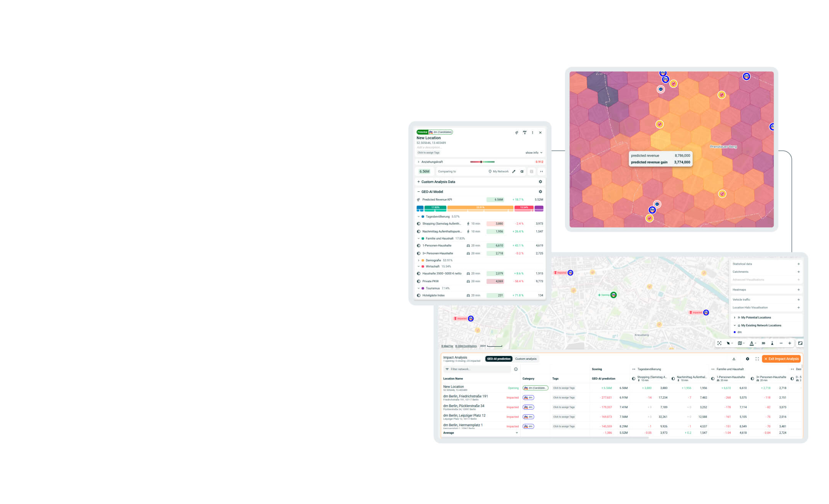Viewport: 829px width, 504px height.
Task: Click the pencil edit icon beside My Network
Action: point(514,171)
